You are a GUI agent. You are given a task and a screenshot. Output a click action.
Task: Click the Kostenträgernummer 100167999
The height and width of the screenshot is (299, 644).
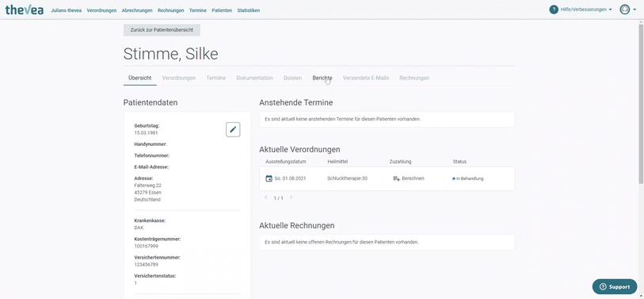147,246
